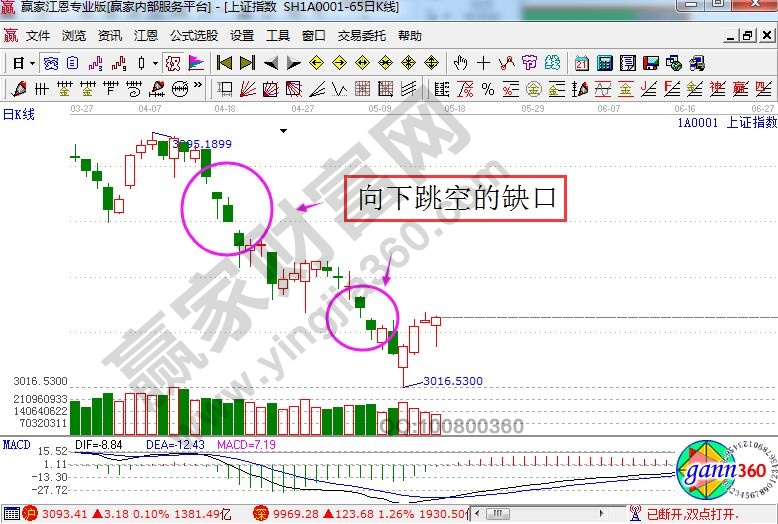The height and width of the screenshot is (524, 778).
Task: Open the period dropdown labeled 日
Action: (x=24, y=63)
